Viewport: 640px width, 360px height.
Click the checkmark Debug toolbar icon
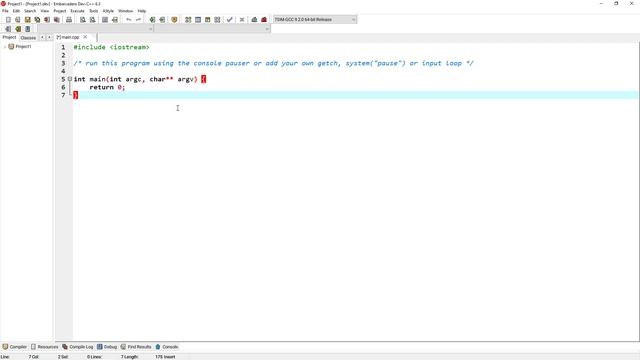coord(230,20)
